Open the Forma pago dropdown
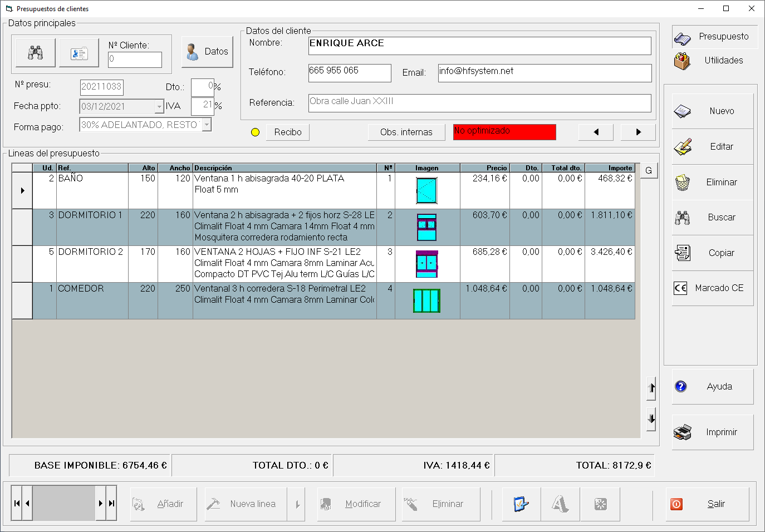Image resolution: width=765 pixels, height=532 pixels. [x=207, y=125]
